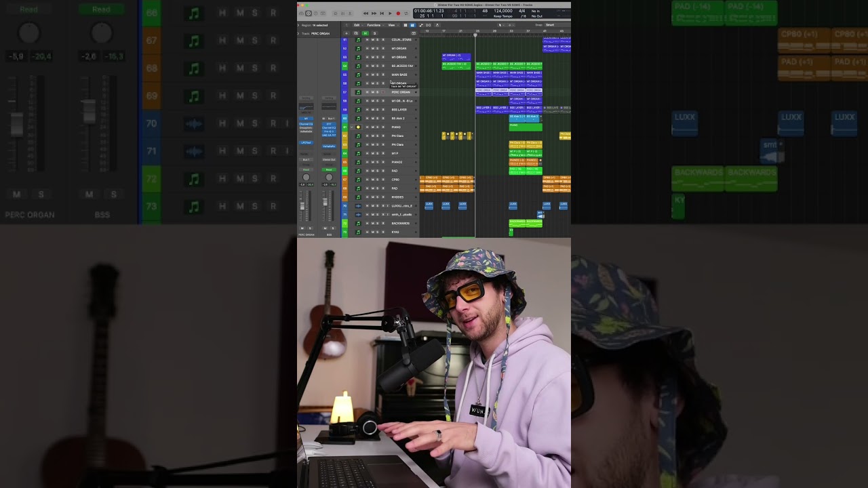Viewport: 868px width, 488px height.
Task: Click yellow folder icon of PIANO track
Action: [x=358, y=127]
